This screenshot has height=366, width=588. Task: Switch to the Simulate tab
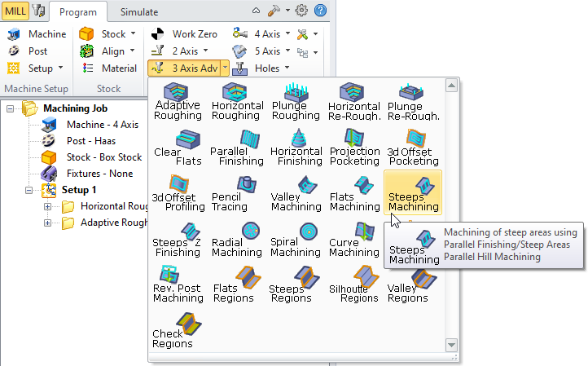pyautogui.click(x=139, y=11)
